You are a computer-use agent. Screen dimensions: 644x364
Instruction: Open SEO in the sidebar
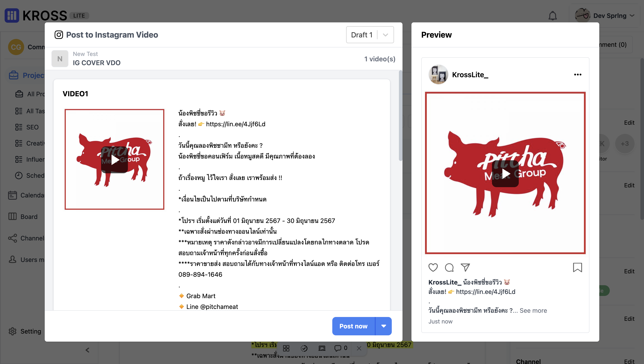pos(27,127)
